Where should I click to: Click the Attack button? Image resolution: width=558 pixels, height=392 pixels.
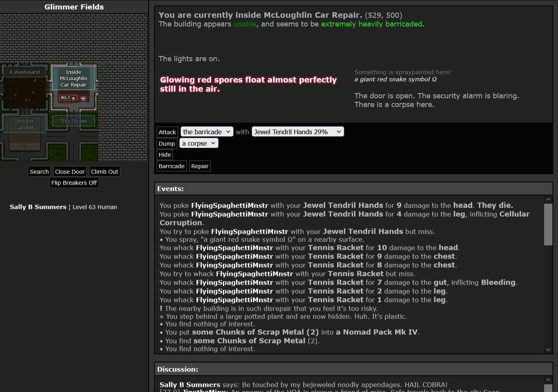(167, 132)
